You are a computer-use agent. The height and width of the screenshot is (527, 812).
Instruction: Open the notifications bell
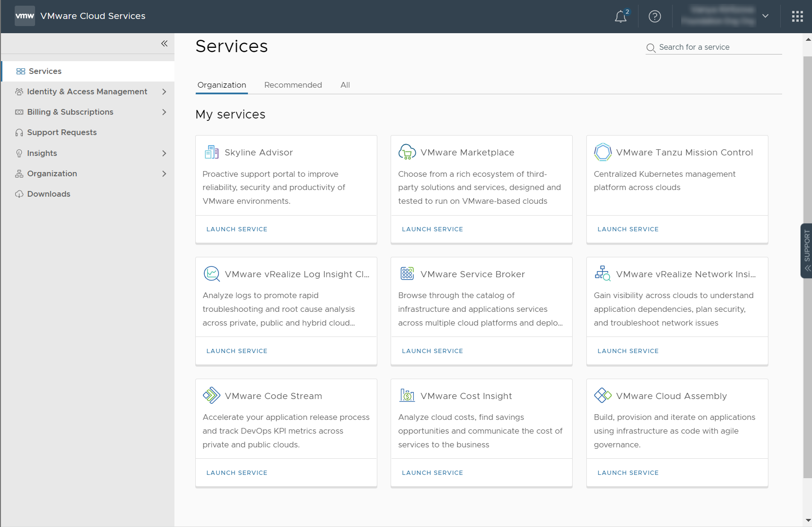point(620,17)
